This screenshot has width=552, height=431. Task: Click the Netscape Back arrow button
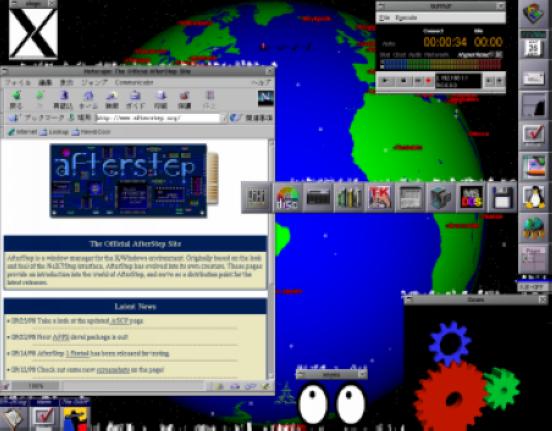coord(16,99)
